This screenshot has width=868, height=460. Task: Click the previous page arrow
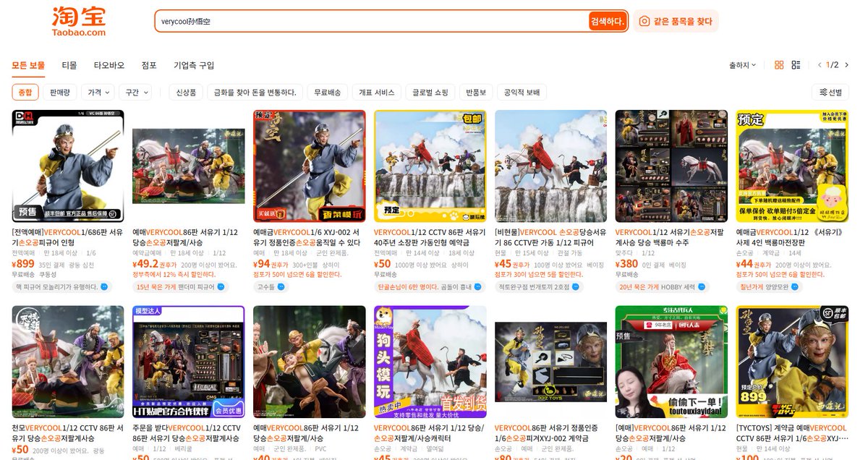click(820, 64)
